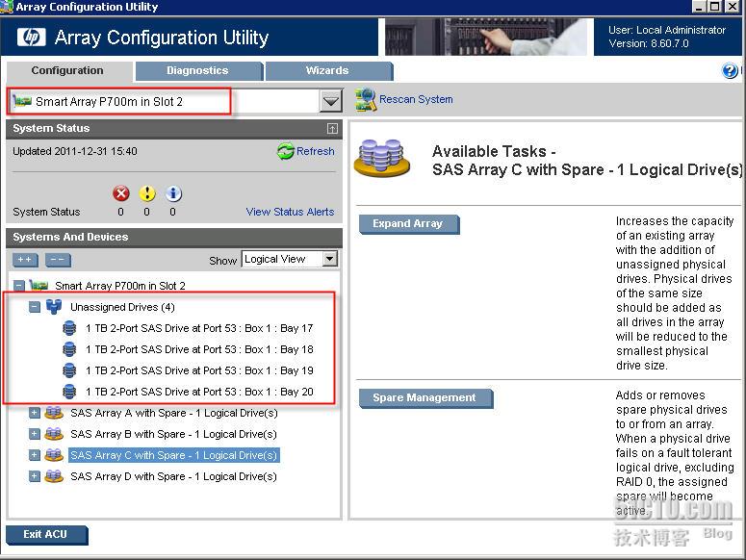Click the red critical status icon
Viewport: 746px width, 560px height.
121,193
